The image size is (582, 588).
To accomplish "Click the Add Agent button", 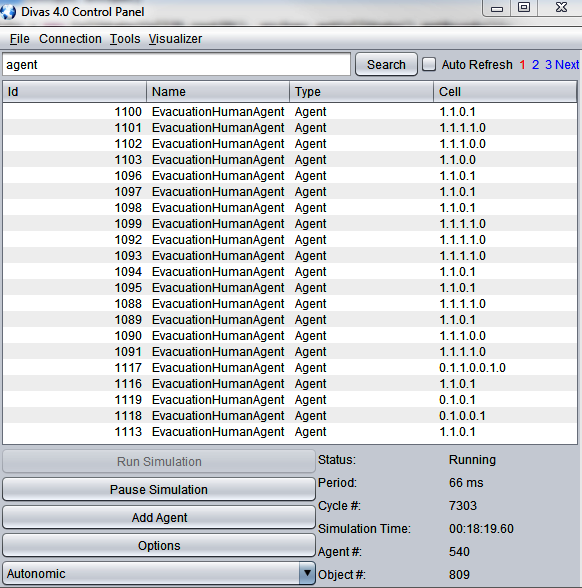I will point(159,518).
